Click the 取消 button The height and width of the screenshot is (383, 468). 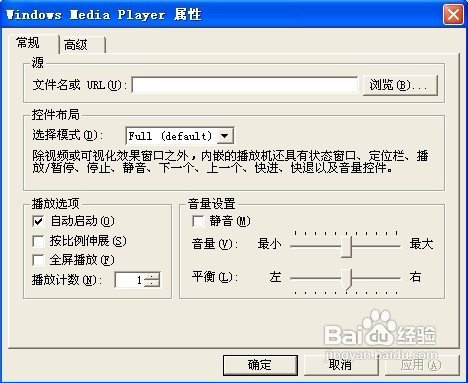coord(340,365)
